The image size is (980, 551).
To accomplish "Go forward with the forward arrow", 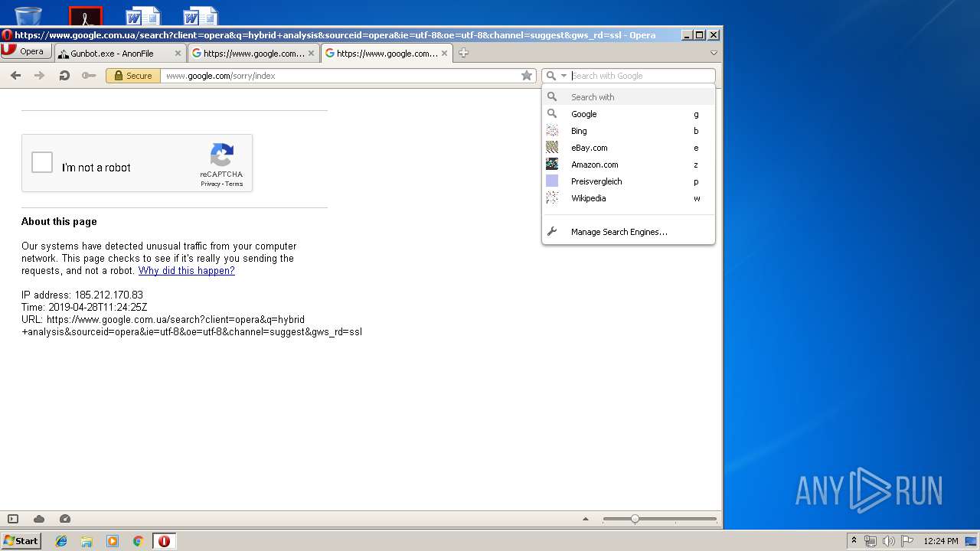I will click(40, 76).
